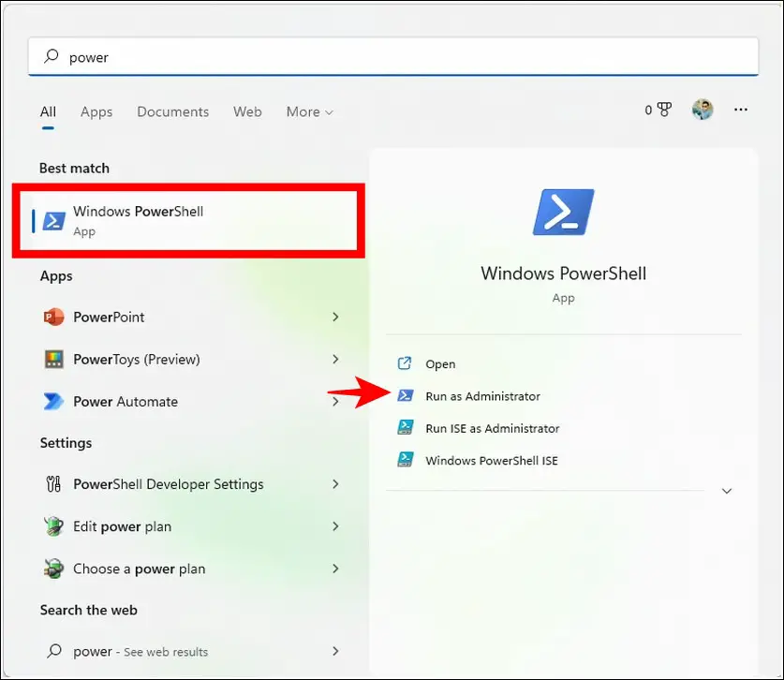Select the Windows PowerShell best match result
Viewport: 784px width, 680px height.
pos(188,220)
